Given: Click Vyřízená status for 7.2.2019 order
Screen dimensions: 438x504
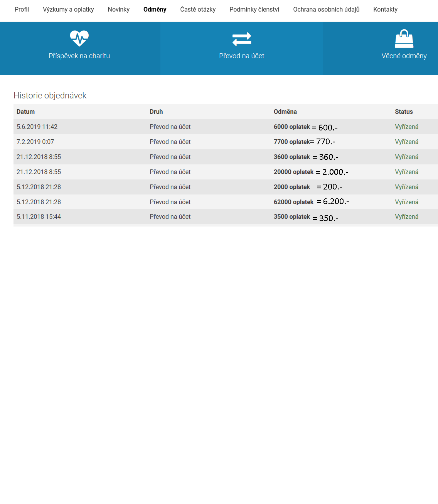Looking at the screenshot, I should [x=406, y=142].
